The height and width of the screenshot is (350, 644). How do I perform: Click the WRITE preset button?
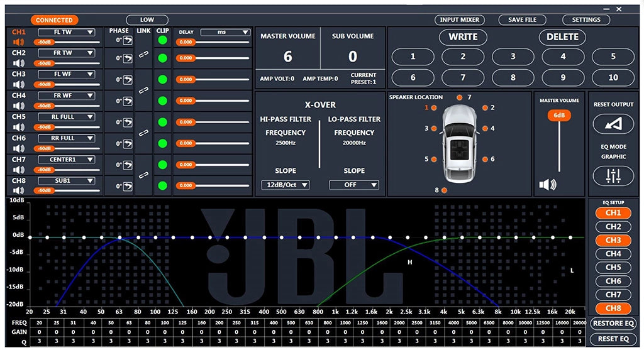pyautogui.click(x=463, y=37)
